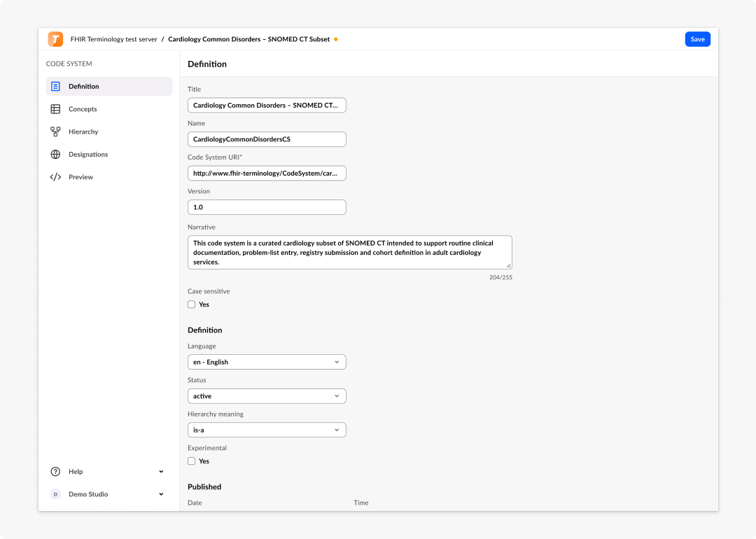Screen dimensions: 756x539
Task: Expand the Help menu chevron
Action: (161, 472)
